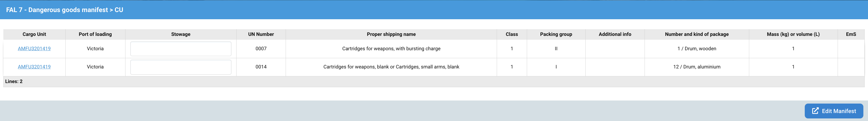
Task: Click the UN Number column header
Action: coord(261,34)
